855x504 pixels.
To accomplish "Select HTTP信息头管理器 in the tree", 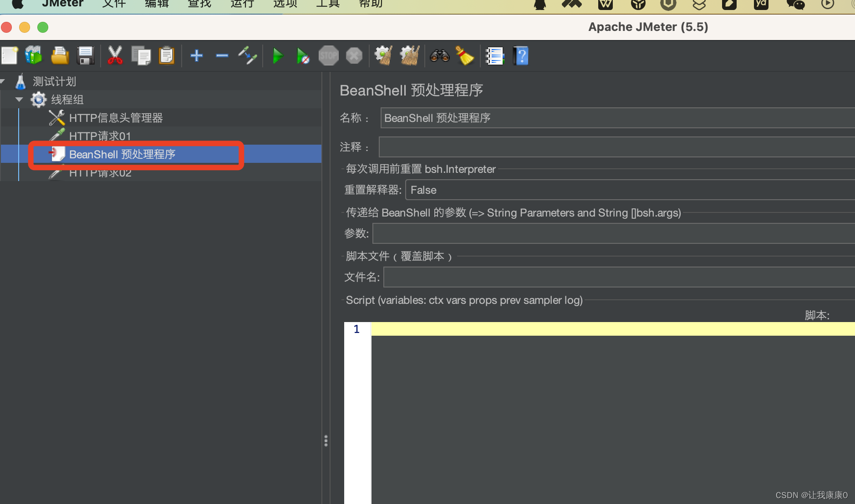I will click(116, 118).
